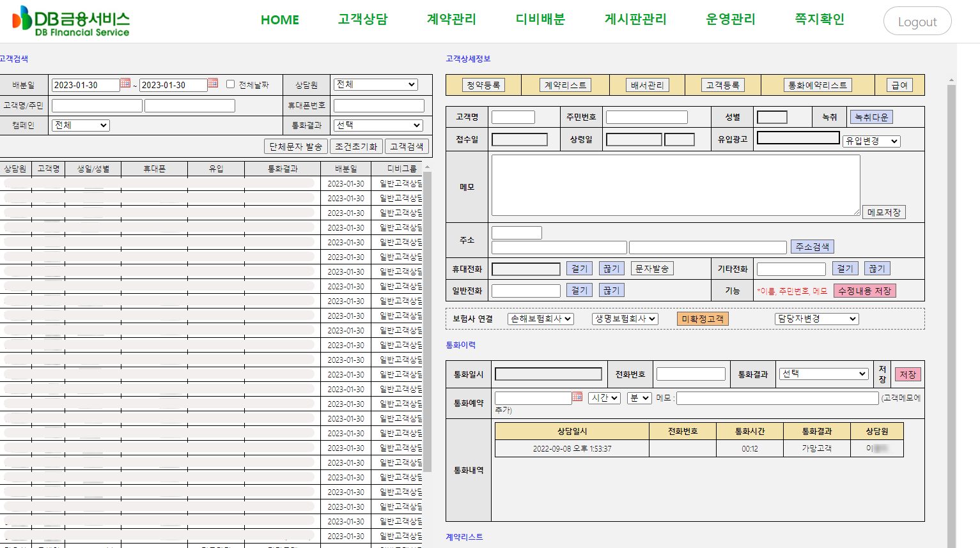This screenshot has height=548, width=980.
Task: Open the 통화예약 date calendar icon
Action: [577, 397]
